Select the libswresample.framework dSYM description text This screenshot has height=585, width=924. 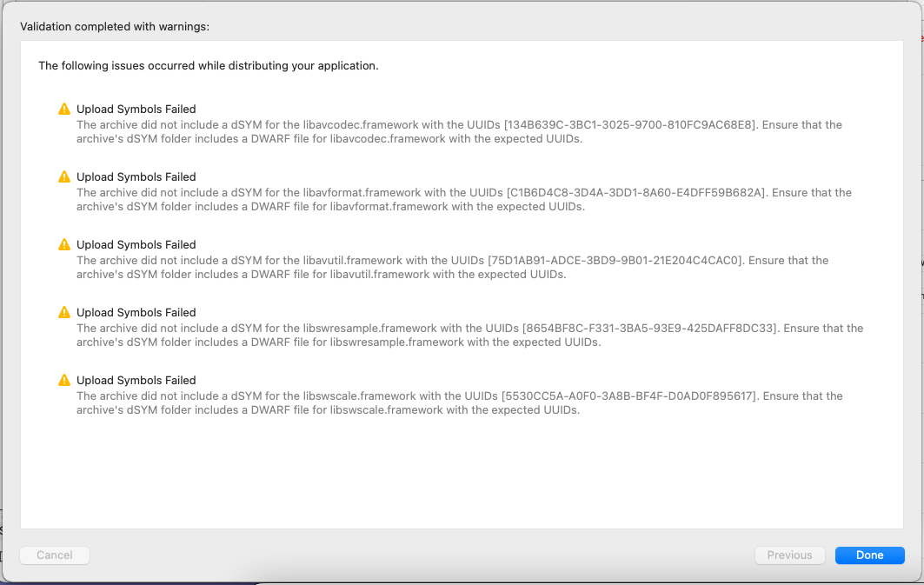click(x=469, y=336)
